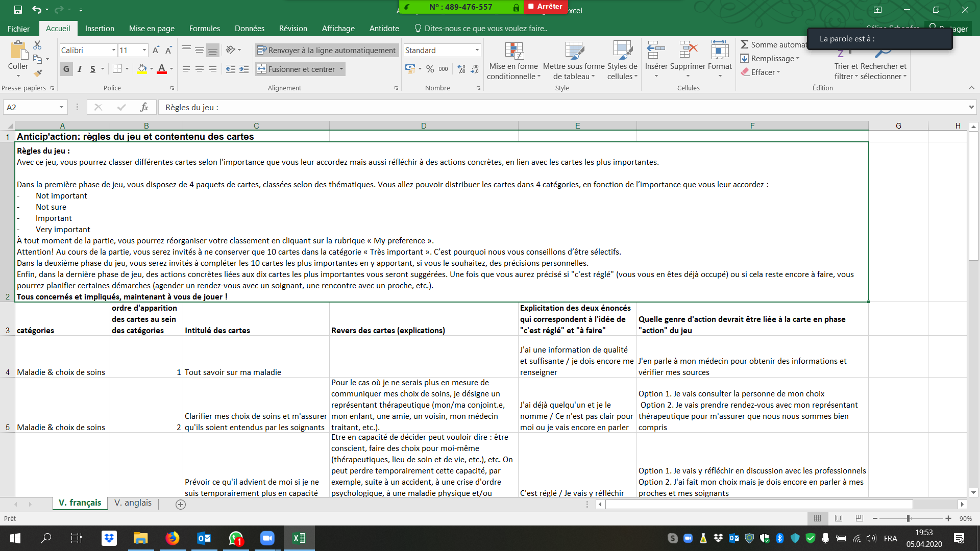Click the thousands separator 000 icon
Screen dimensions: 980x551
click(443, 69)
